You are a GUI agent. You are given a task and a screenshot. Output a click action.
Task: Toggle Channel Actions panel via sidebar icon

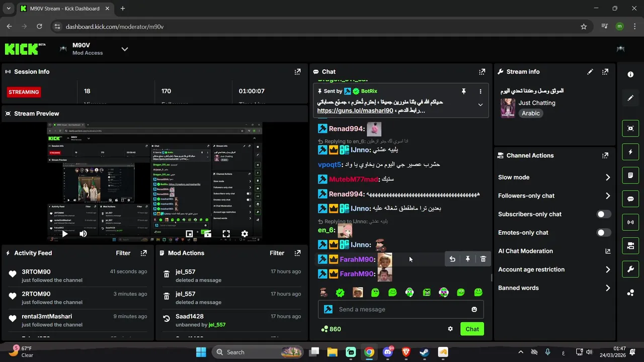click(630, 246)
